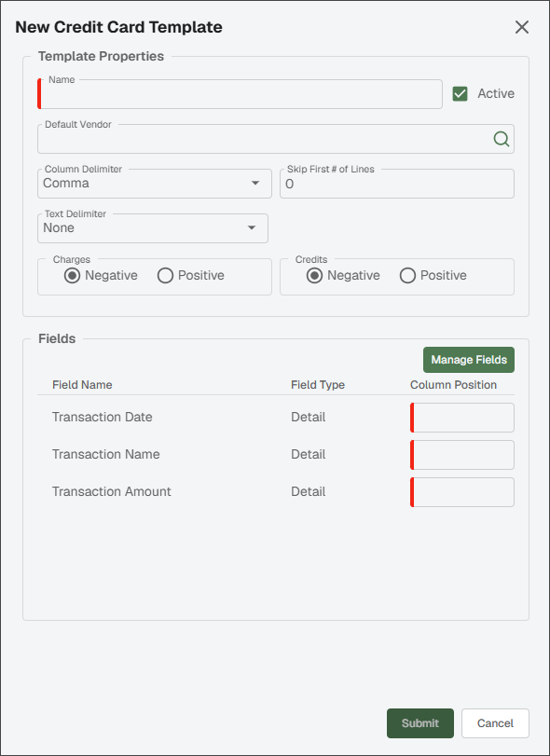This screenshot has height=756, width=550.
Task: Select Negative radio under Credits
Action: click(315, 276)
